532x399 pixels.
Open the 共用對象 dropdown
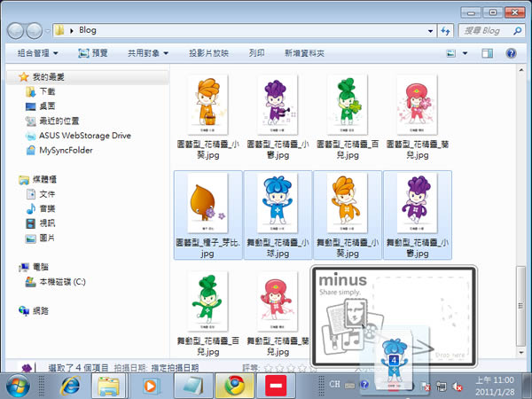147,53
